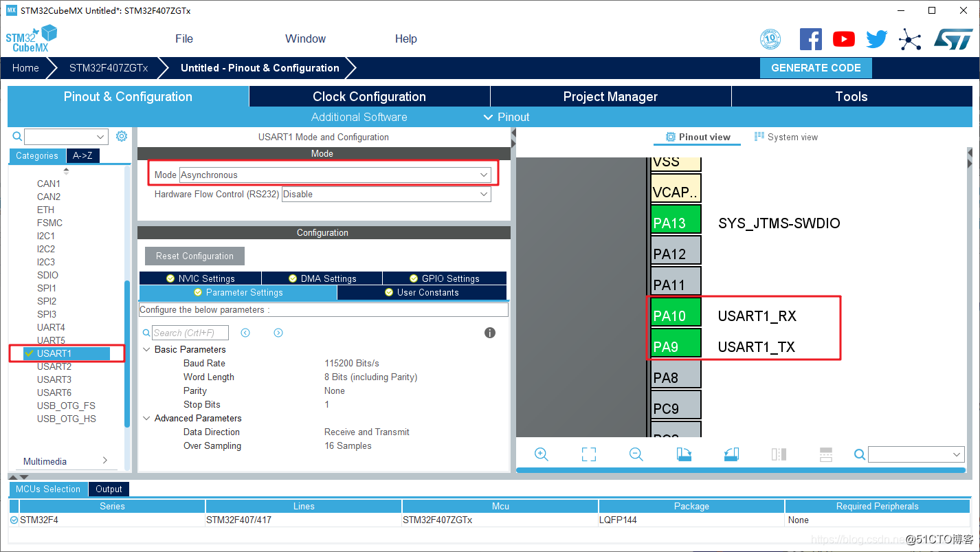Switch to the A->Z tab
This screenshot has height=552, width=980.
[x=83, y=156]
